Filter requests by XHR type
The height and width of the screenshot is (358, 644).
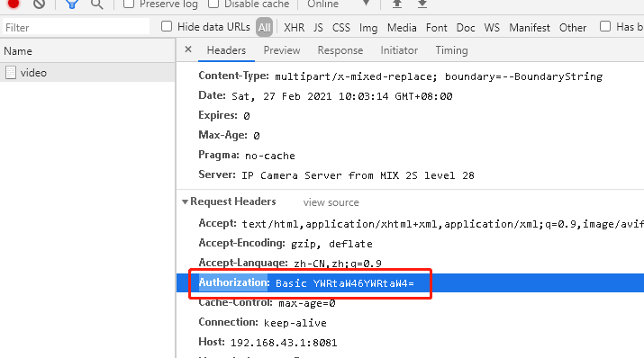click(x=294, y=28)
